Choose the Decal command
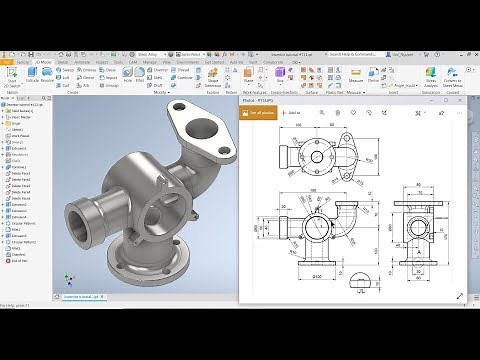The width and height of the screenshot is (480, 360). point(108,70)
